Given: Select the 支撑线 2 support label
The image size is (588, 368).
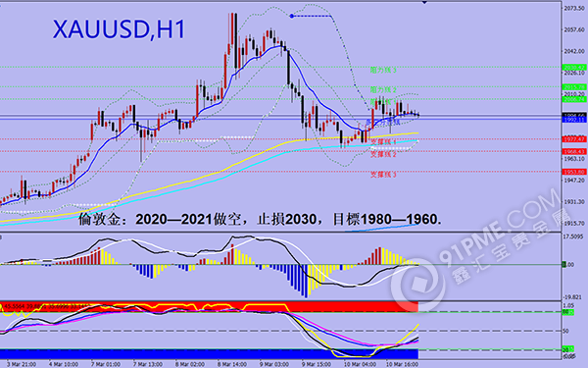Looking at the screenshot, I should 383,154.
